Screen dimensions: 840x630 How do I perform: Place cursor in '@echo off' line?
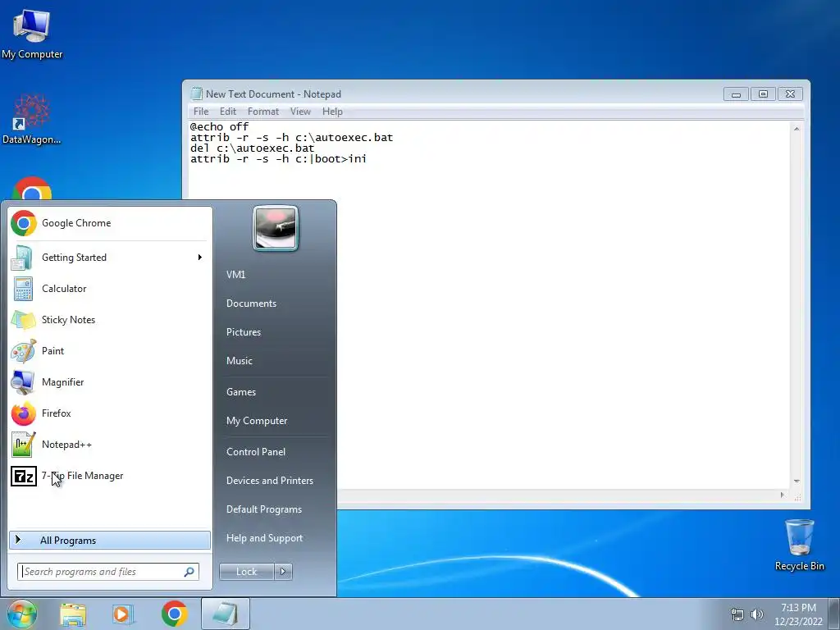pos(220,127)
